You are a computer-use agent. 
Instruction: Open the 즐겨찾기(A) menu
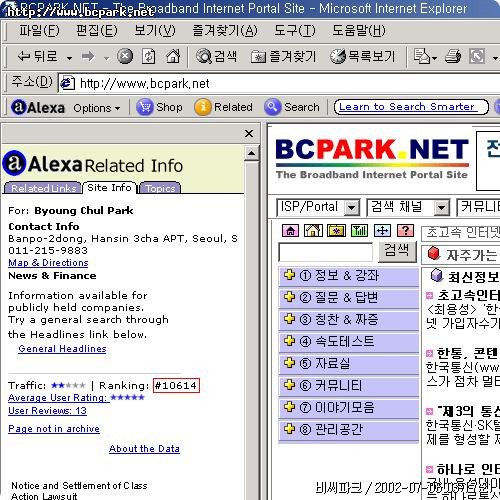pos(225,31)
